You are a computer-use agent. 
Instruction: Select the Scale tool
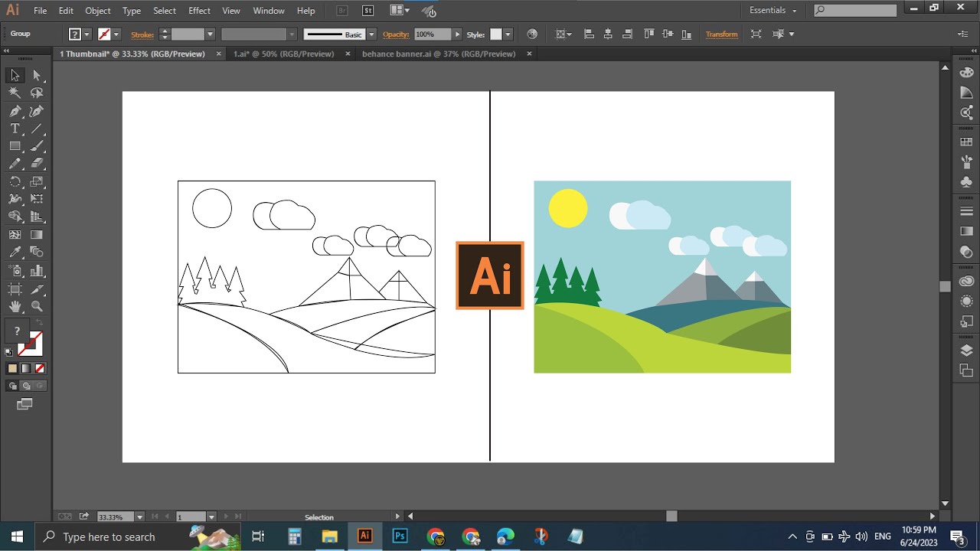pyautogui.click(x=37, y=181)
